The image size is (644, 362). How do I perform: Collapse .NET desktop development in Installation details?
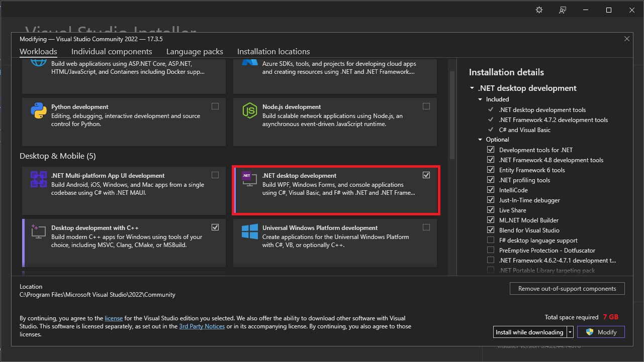point(472,88)
